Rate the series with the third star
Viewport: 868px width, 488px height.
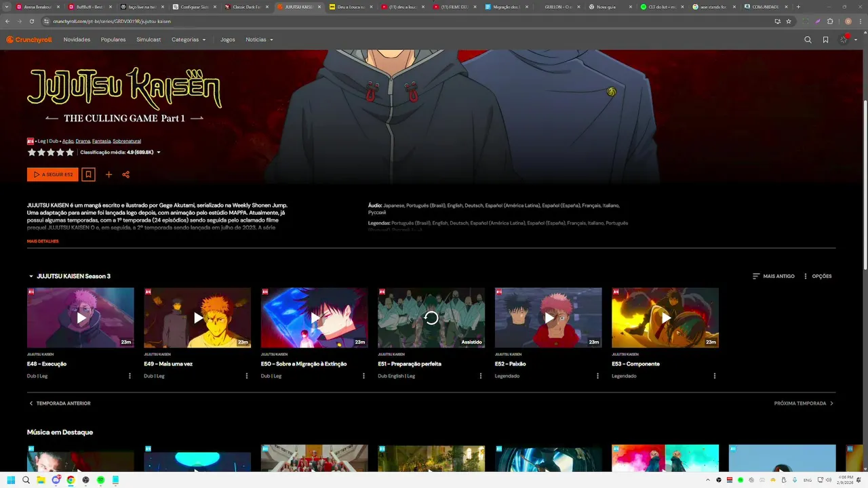pyautogui.click(x=51, y=152)
